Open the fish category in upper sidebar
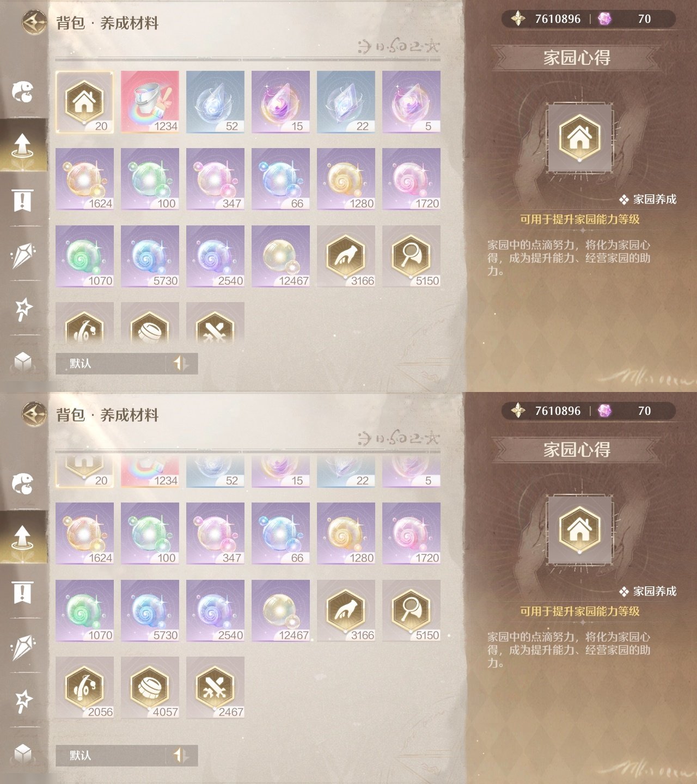697x784 pixels. coord(22,91)
